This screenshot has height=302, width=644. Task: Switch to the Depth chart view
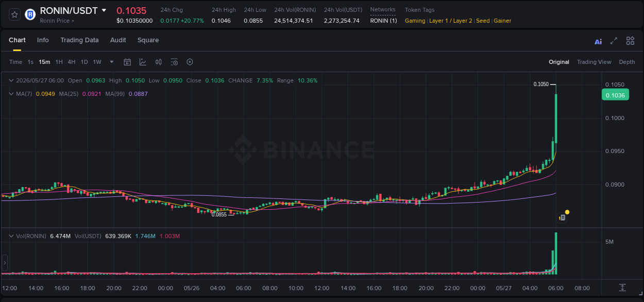click(627, 62)
